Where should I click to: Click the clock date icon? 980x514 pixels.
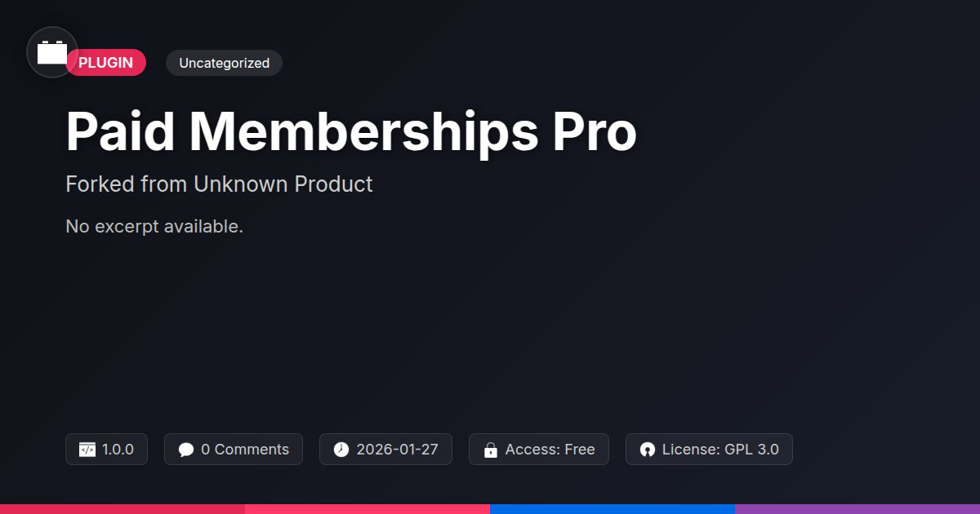(x=341, y=450)
